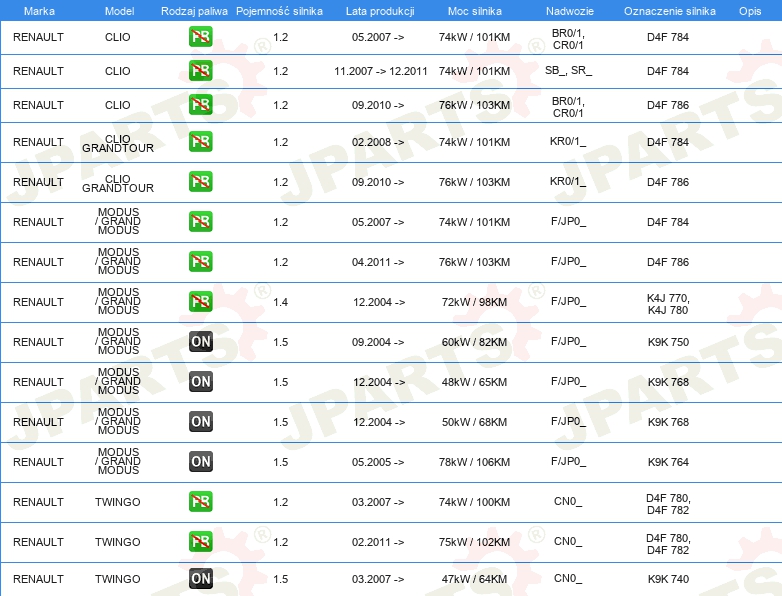Click the Model column header
This screenshot has width=782, height=596.
[119, 11]
